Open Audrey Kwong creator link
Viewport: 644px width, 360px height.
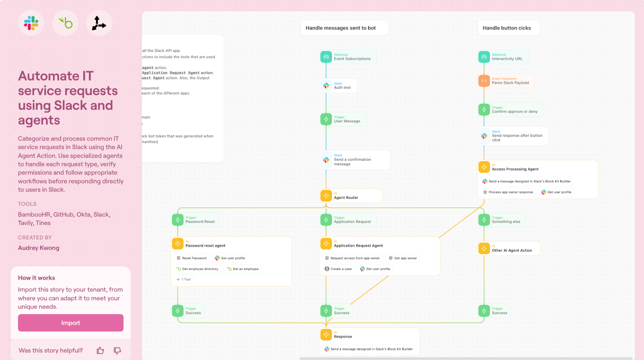pos(39,248)
